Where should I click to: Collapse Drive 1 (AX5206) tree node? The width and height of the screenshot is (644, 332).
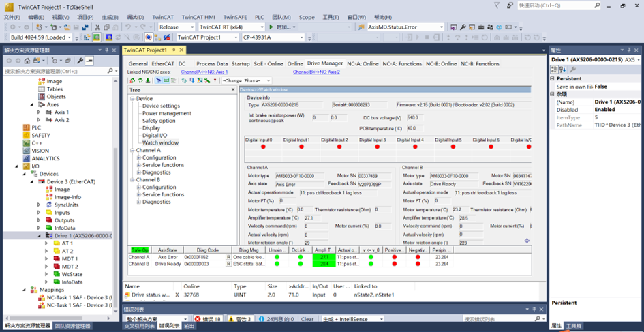click(39, 236)
